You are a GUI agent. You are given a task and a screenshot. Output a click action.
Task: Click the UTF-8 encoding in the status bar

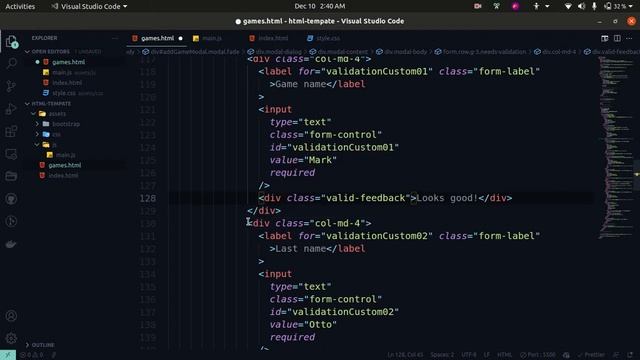[x=469, y=355]
